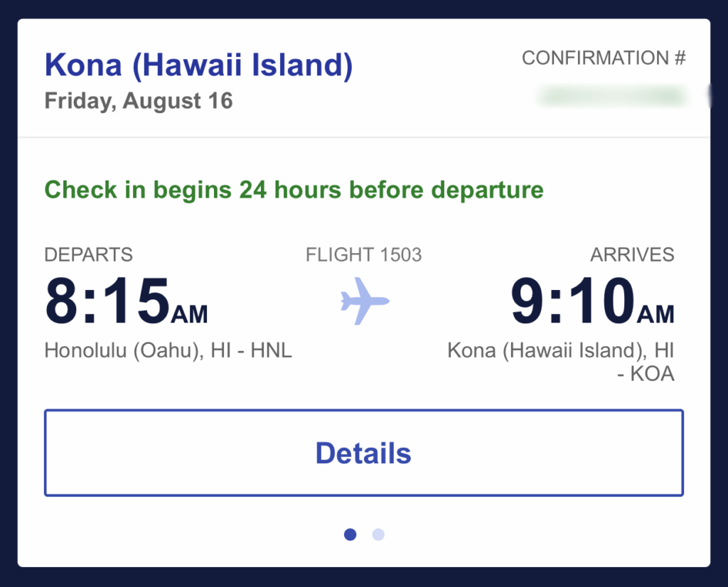Open the flight Details button
728x587 pixels.
363,453
